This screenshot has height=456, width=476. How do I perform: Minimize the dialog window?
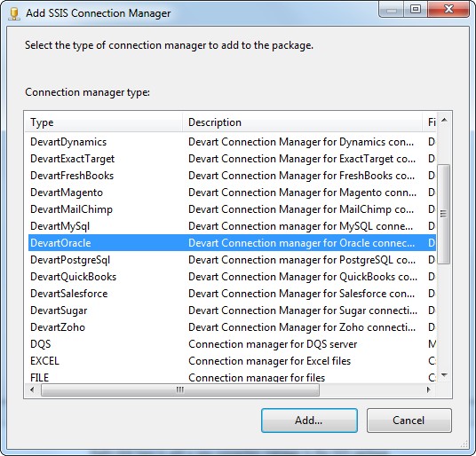pos(392,9)
